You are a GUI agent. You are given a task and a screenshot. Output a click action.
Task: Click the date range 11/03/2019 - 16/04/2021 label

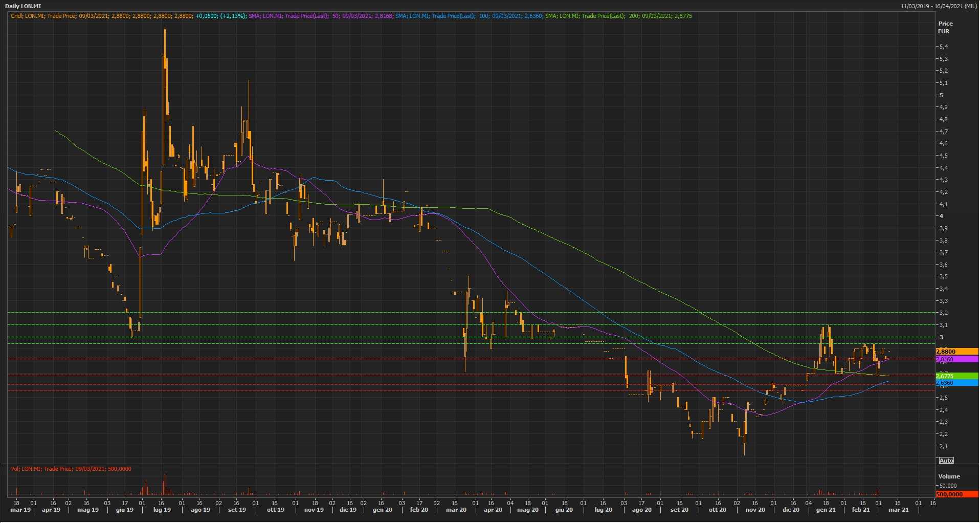(x=939, y=6)
